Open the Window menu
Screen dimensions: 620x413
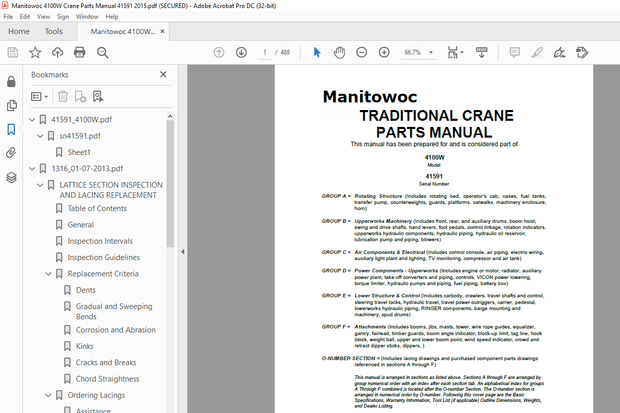click(87, 17)
